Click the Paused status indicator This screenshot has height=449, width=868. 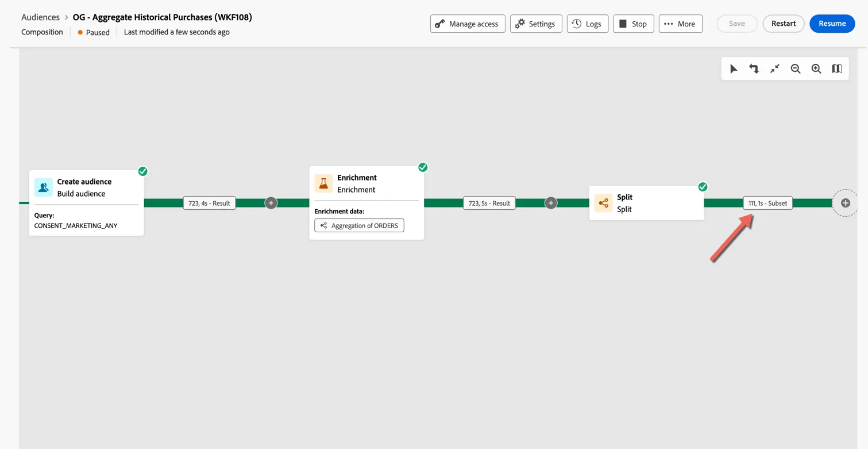pyautogui.click(x=94, y=32)
